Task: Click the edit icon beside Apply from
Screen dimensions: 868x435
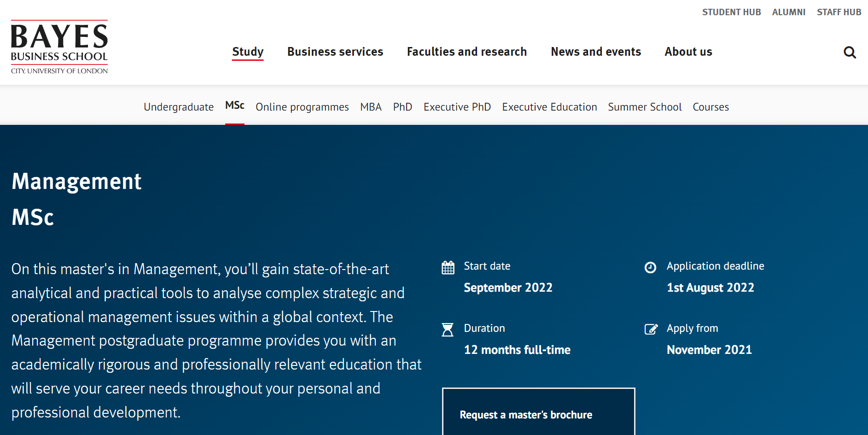Action: pos(651,329)
